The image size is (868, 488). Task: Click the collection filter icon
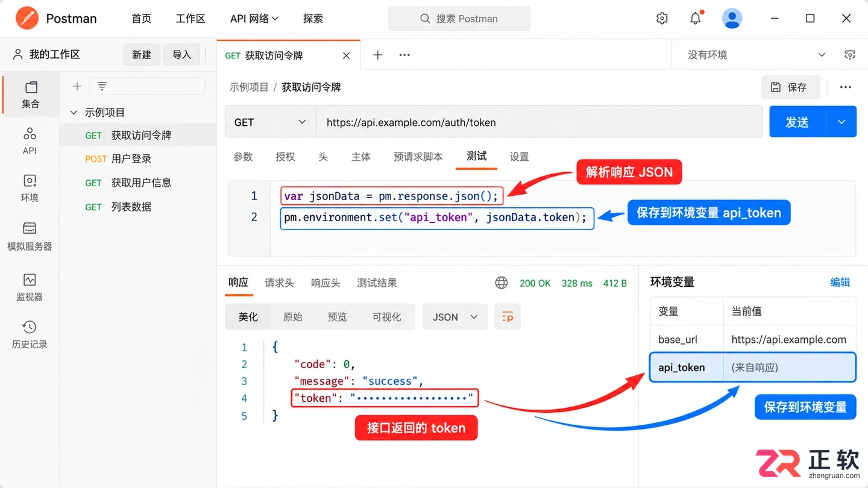tap(102, 86)
